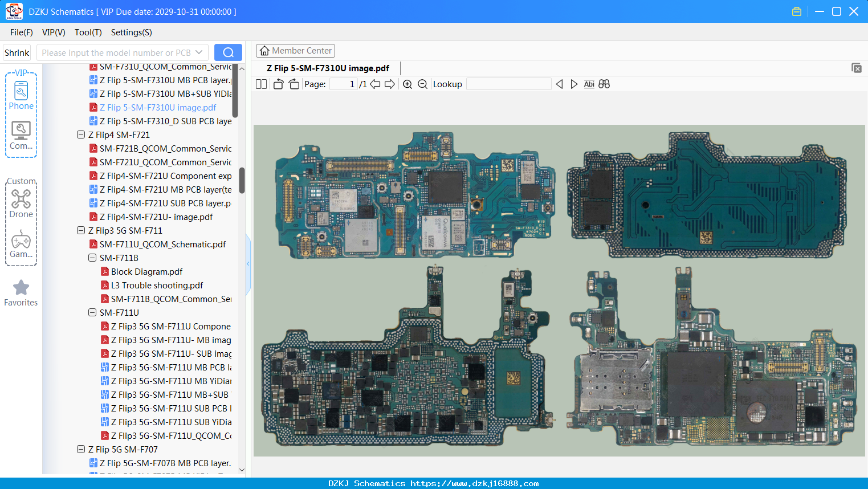868x489 pixels.
Task: Select the Drone category icon
Action: click(x=21, y=204)
